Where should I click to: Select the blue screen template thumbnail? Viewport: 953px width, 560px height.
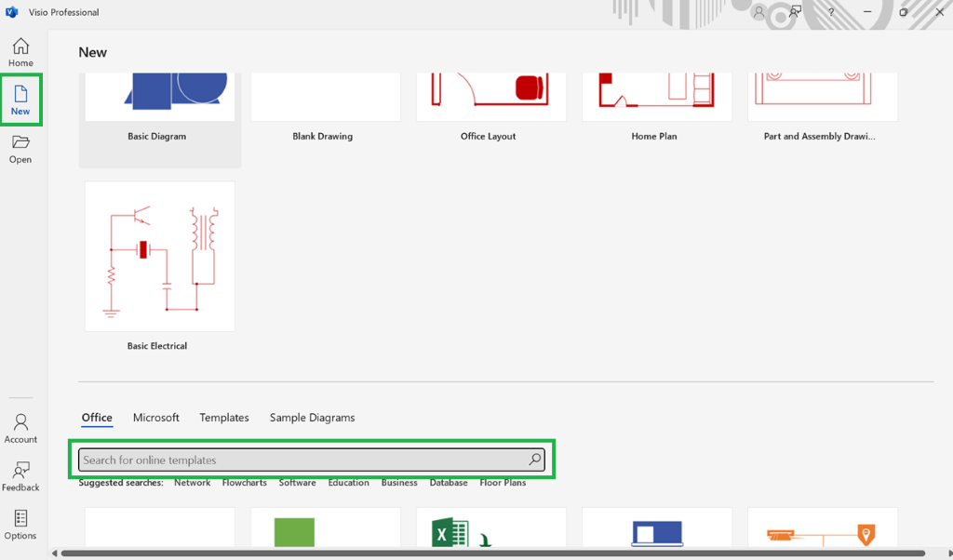coord(657,528)
